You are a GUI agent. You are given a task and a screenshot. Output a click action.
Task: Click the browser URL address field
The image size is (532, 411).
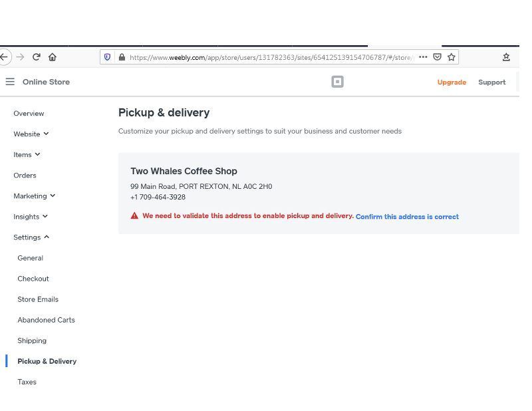(x=266, y=57)
